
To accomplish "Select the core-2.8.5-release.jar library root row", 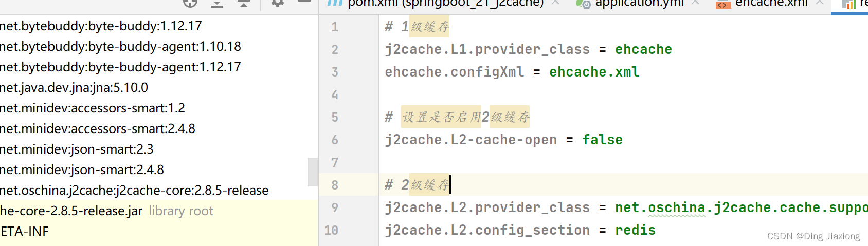I will click(159, 211).
